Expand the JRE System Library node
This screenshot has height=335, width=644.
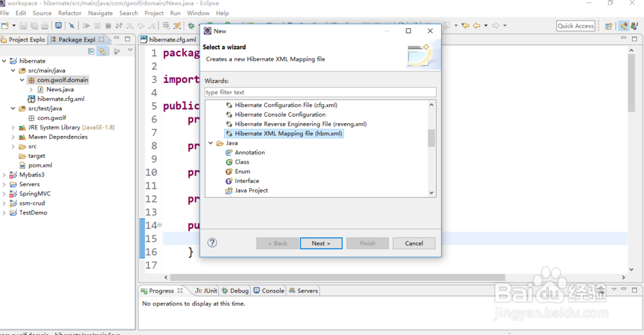point(13,128)
